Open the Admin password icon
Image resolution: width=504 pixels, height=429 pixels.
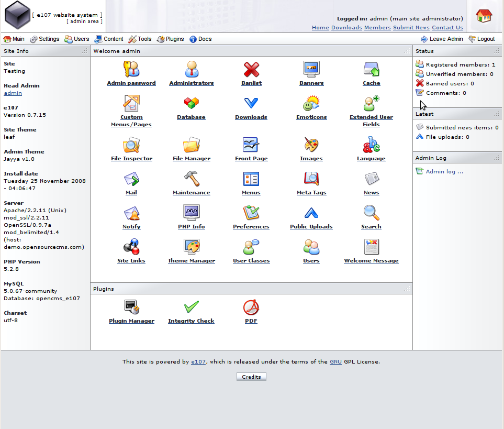tap(131, 69)
